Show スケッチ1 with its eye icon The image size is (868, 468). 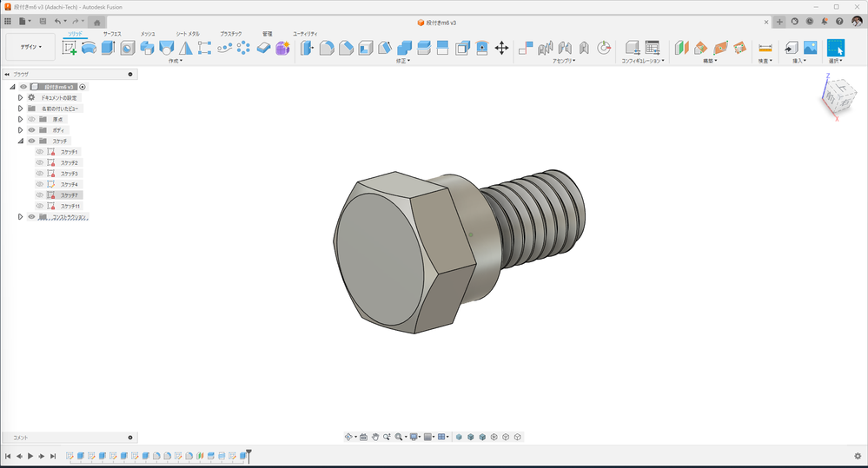click(39, 152)
